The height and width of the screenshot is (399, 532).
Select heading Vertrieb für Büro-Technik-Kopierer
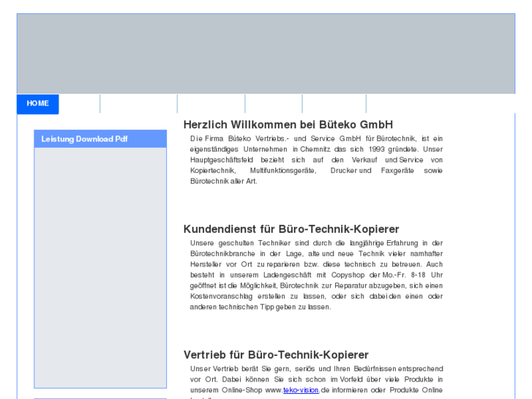point(276,355)
